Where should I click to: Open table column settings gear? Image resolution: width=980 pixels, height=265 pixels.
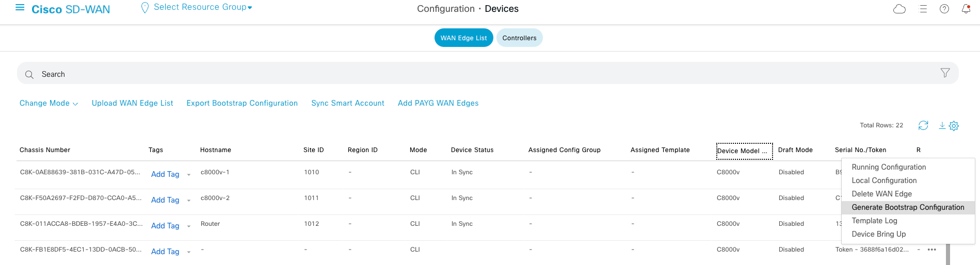[954, 126]
